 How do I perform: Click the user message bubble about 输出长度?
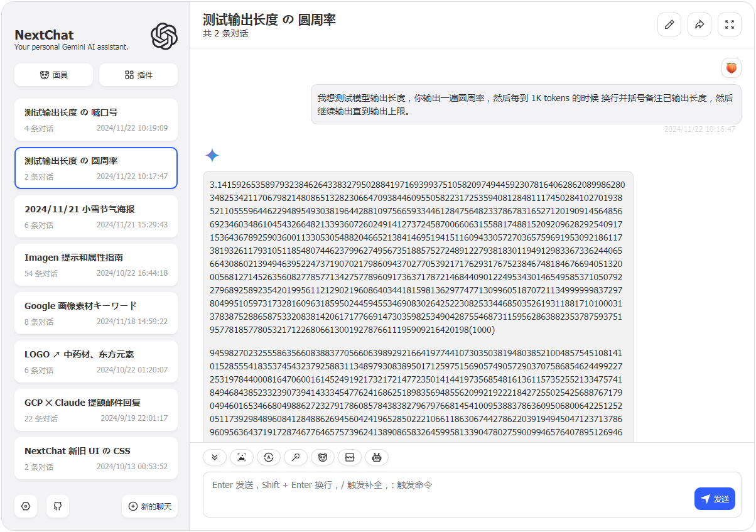(x=526, y=104)
